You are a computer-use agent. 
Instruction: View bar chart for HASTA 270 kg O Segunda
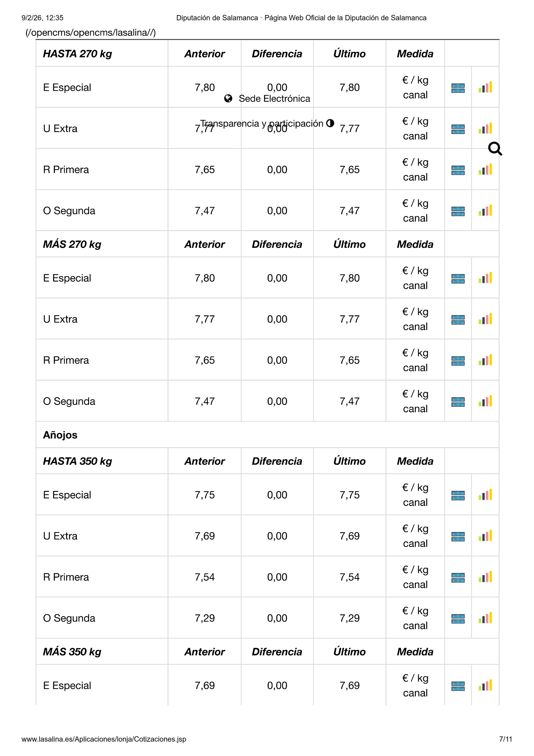(x=485, y=211)
